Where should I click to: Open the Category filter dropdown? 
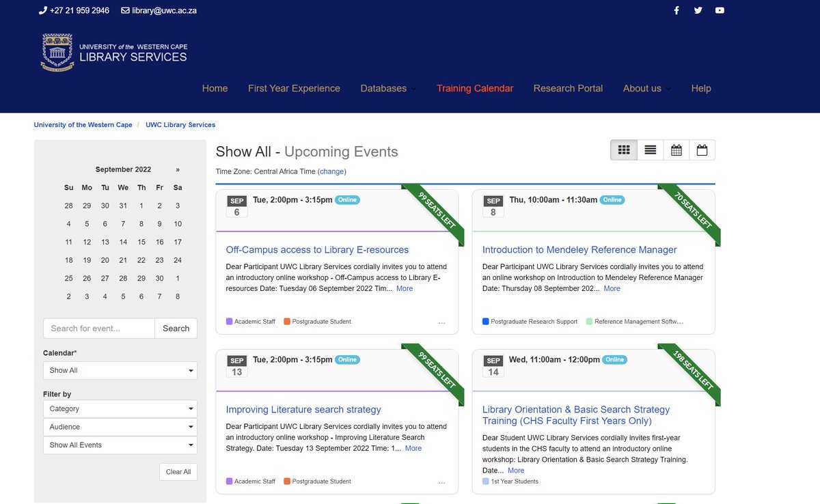point(120,408)
